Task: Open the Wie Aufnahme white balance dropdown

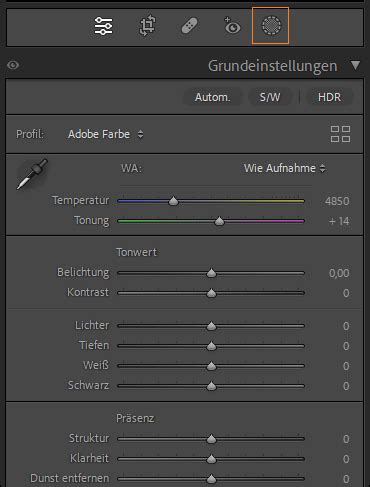Action: [284, 168]
